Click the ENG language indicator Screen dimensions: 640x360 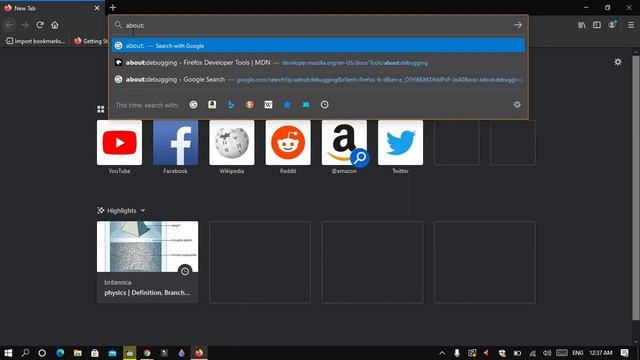point(578,353)
